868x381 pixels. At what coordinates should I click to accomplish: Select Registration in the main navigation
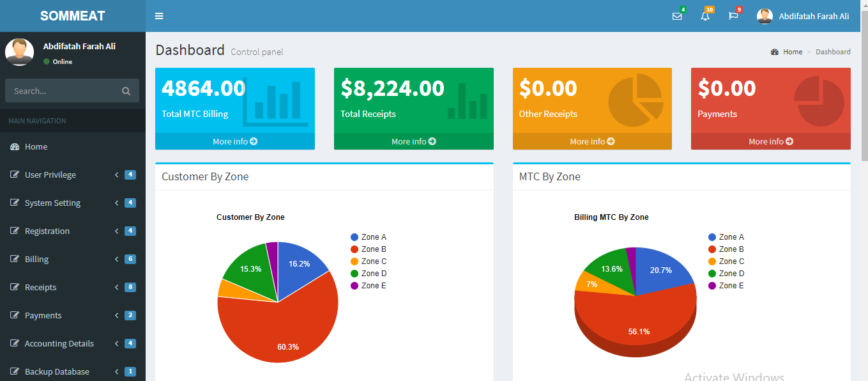[47, 231]
